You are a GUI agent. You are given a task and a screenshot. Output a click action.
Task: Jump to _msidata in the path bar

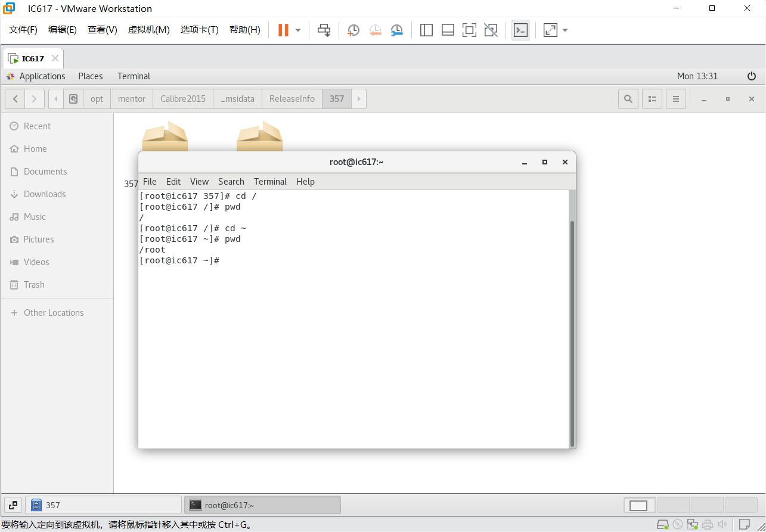click(x=238, y=99)
